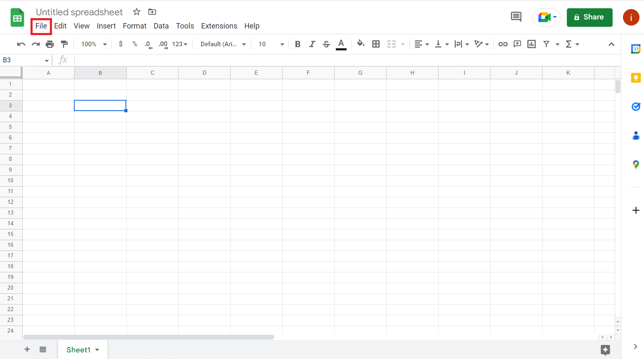Screen dimensions: 644x359
Task: Click the Print icon
Action: point(50,44)
